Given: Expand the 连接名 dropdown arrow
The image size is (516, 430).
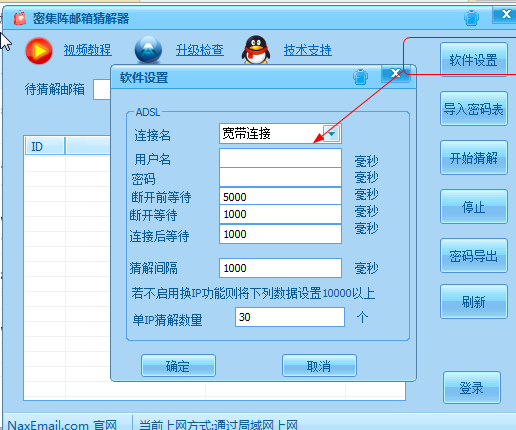Looking at the screenshot, I should coord(331,134).
